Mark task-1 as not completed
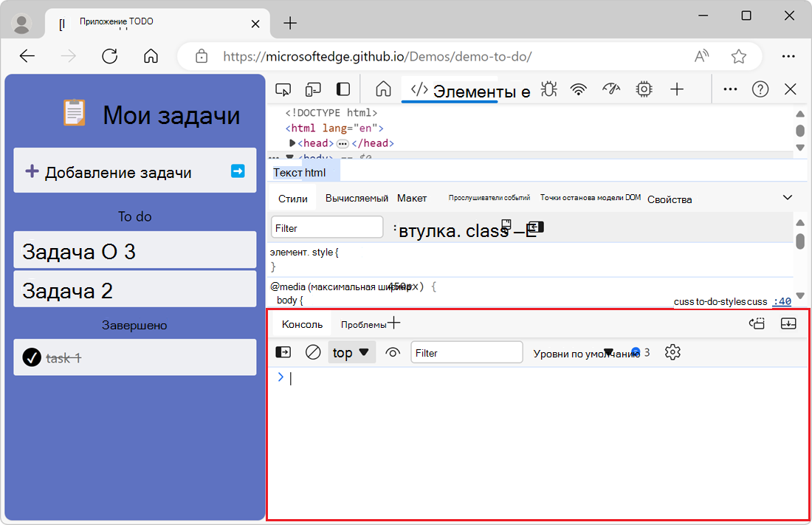 (x=31, y=358)
